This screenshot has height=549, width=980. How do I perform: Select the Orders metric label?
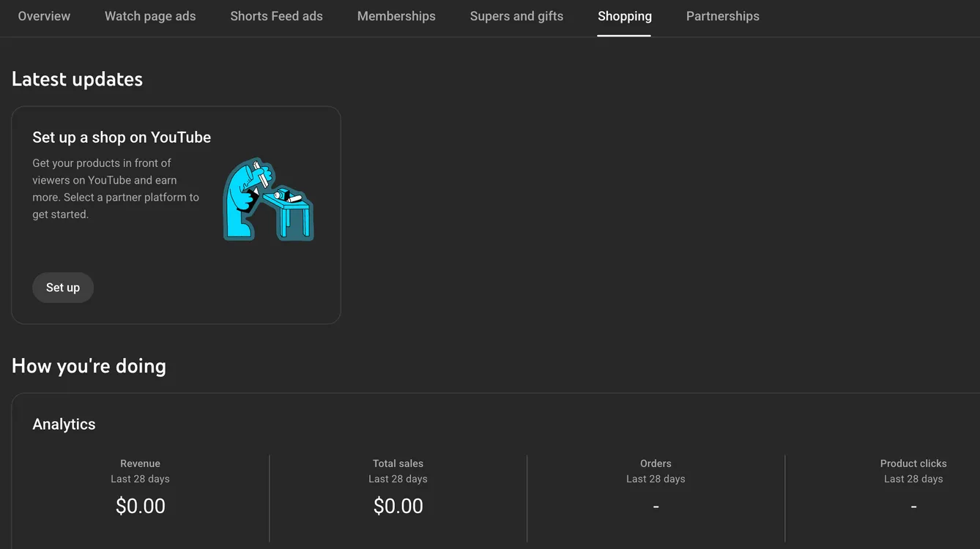(656, 463)
